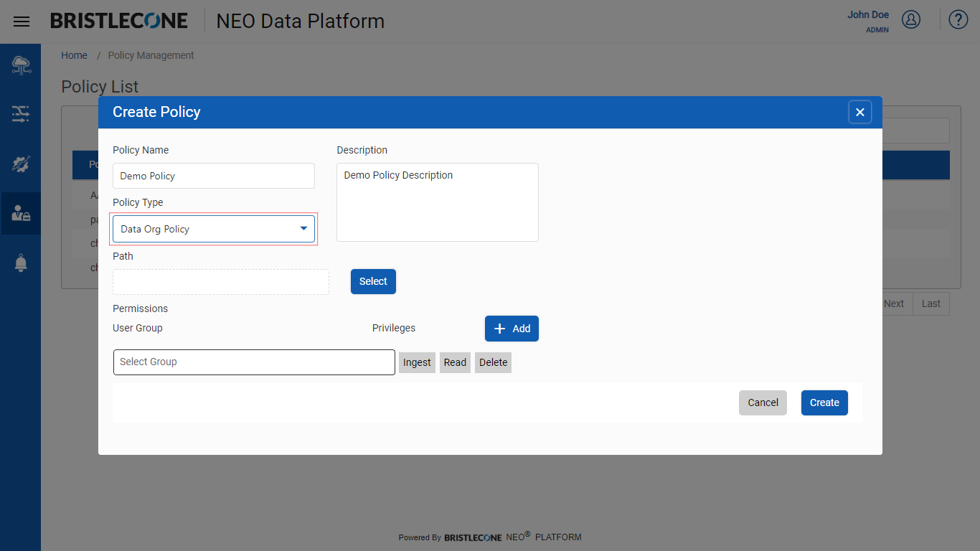
Task: Click the Policy List heading
Action: (x=100, y=86)
